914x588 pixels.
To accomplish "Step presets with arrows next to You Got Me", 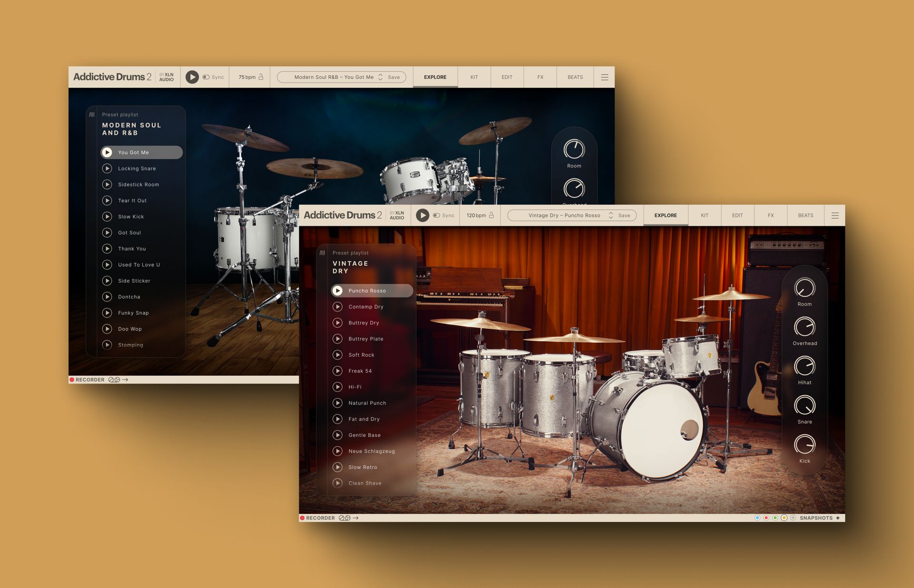I will pos(380,77).
